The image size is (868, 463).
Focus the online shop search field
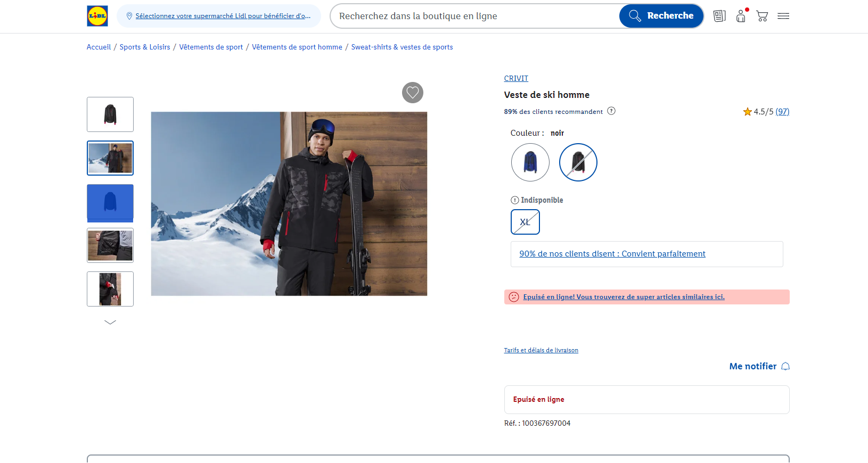coord(474,16)
